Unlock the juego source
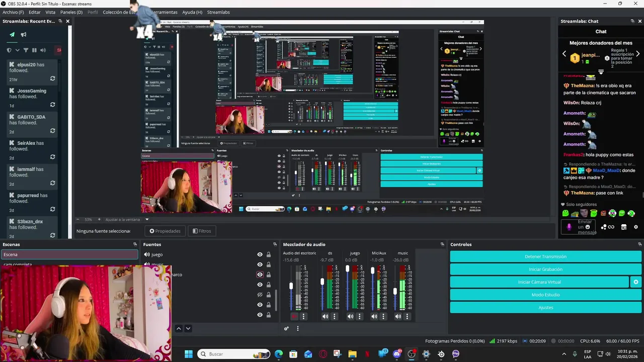This screenshot has width=644, height=362. click(269, 254)
